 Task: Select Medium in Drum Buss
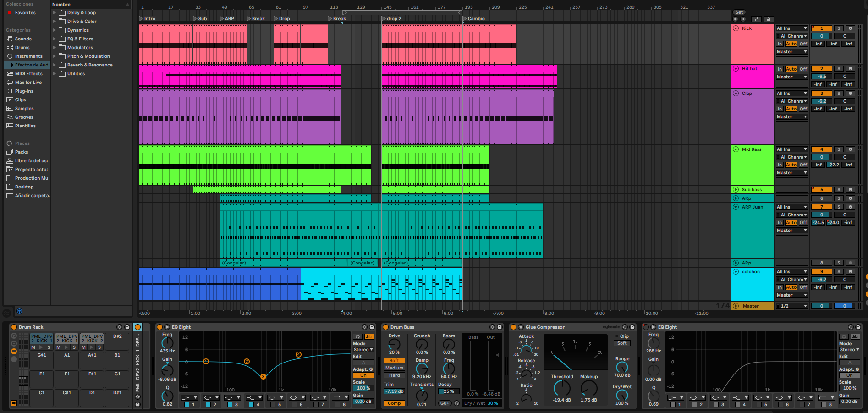click(394, 368)
